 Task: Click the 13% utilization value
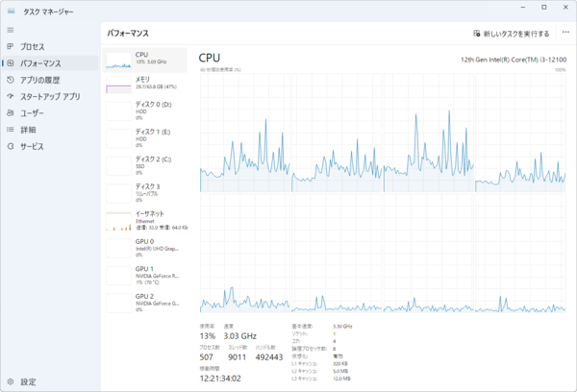[x=208, y=336]
